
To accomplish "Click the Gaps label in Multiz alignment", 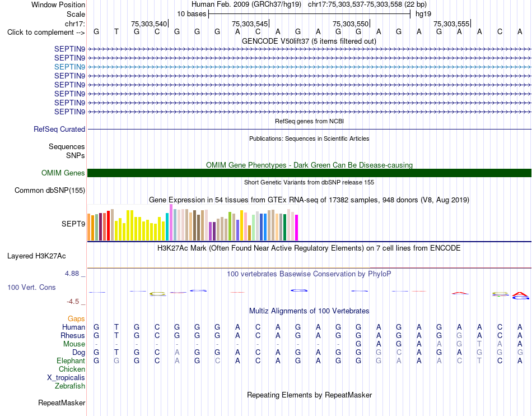I will (x=76, y=319).
